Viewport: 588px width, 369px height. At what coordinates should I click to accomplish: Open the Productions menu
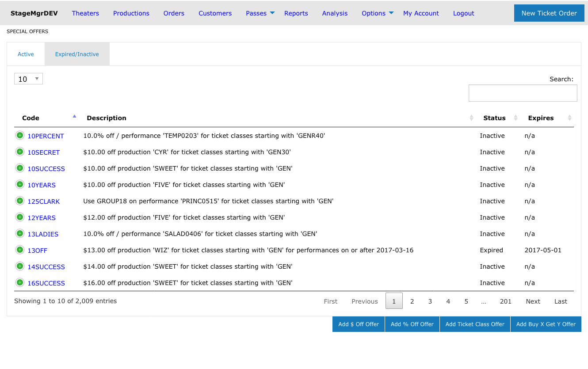[x=131, y=13]
